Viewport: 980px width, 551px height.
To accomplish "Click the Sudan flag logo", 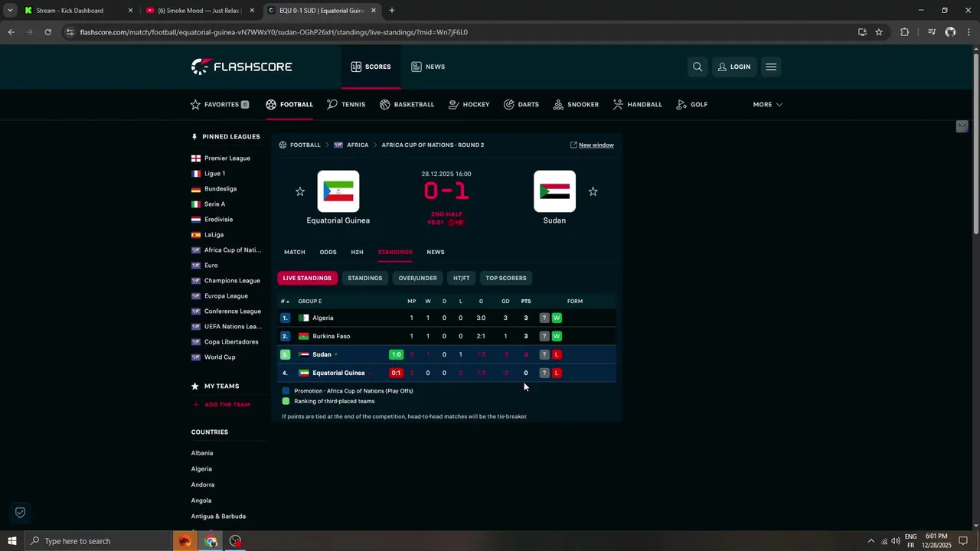I will click(x=554, y=191).
